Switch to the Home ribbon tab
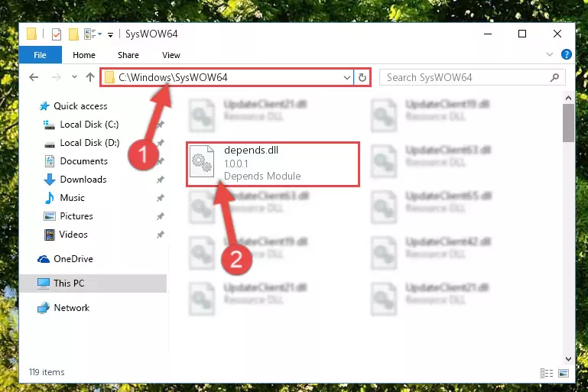Viewport: 588px width, 392px height. tap(84, 55)
